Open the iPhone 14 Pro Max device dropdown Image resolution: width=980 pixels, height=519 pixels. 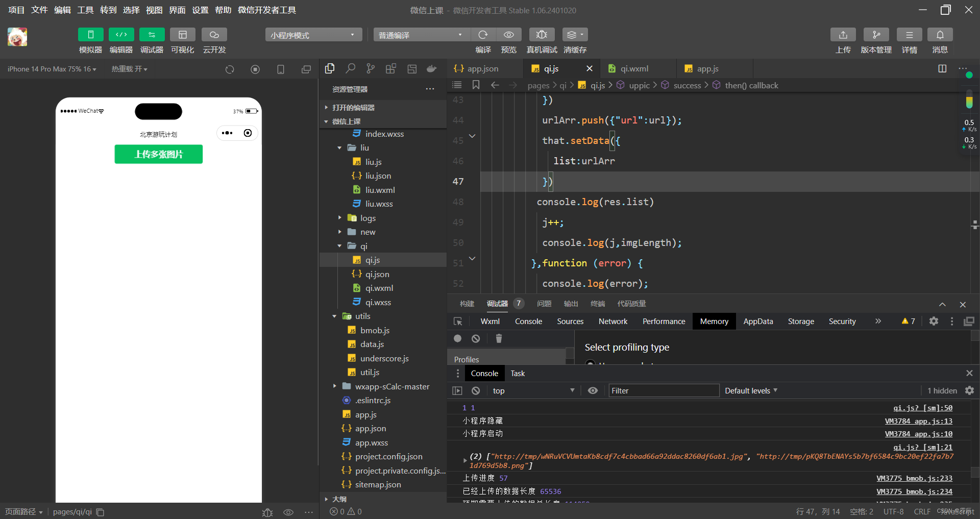[52, 69]
